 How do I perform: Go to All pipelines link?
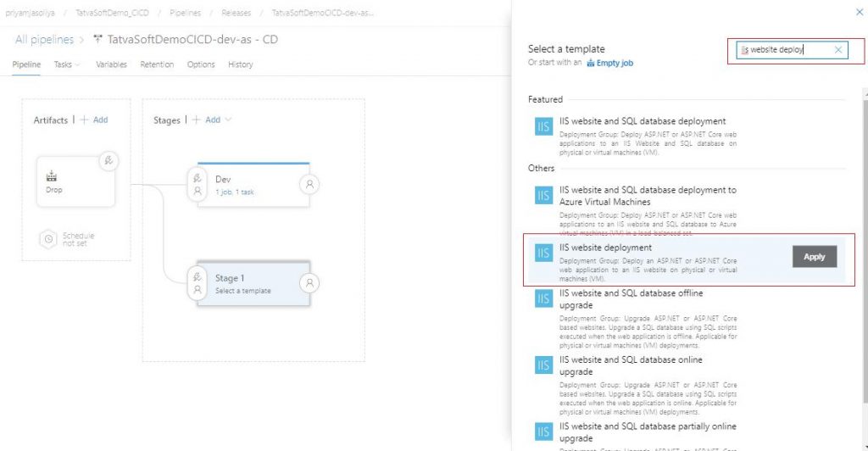44,39
